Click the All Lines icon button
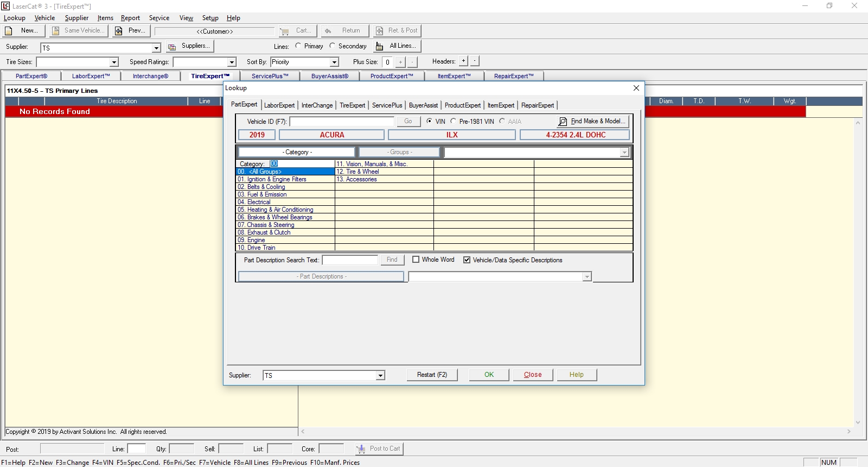The image size is (868, 467). click(380, 46)
